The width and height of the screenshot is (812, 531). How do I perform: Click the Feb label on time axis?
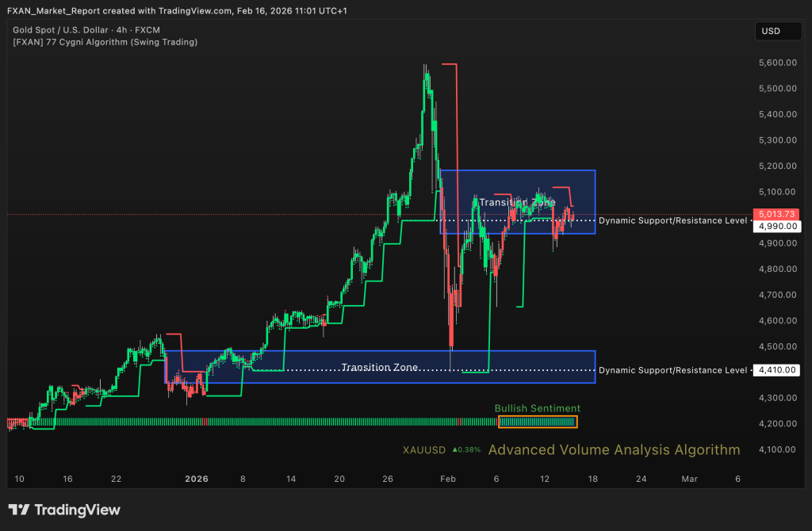pos(448,479)
